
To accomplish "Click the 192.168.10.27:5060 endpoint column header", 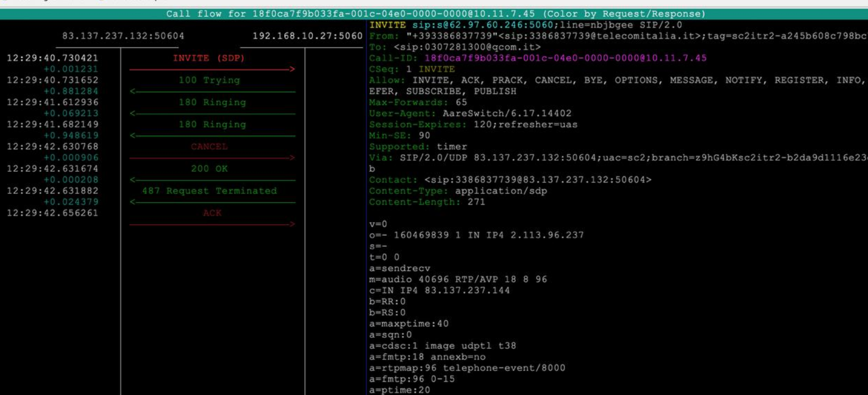I will [x=307, y=36].
